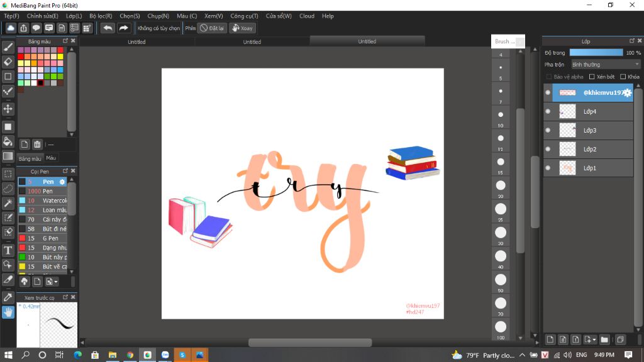Click the speech bubble icon in toolbar
This screenshot has height=362, width=644.
(x=36, y=28)
